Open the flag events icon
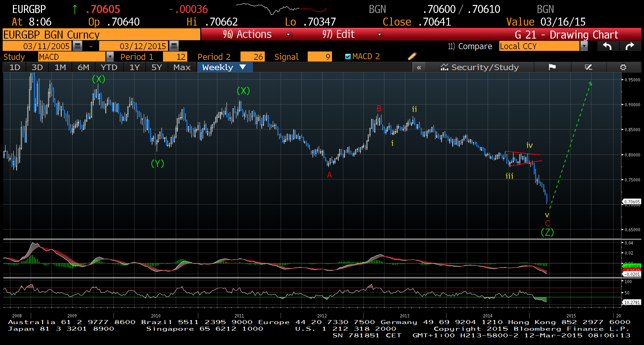Image resolution: width=644 pixels, height=345 pixels. [552, 67]
